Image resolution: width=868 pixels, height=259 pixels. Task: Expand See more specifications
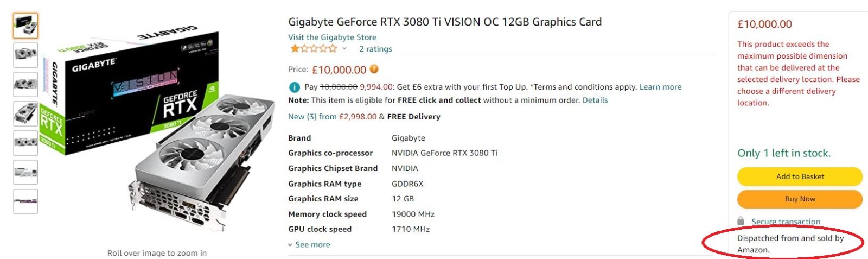[x=309, y=244]
